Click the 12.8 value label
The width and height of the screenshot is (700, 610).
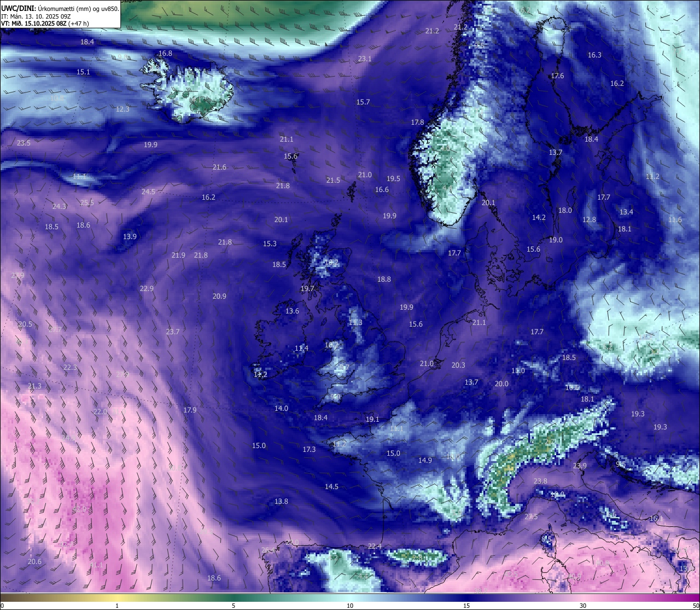coord(589,220)
